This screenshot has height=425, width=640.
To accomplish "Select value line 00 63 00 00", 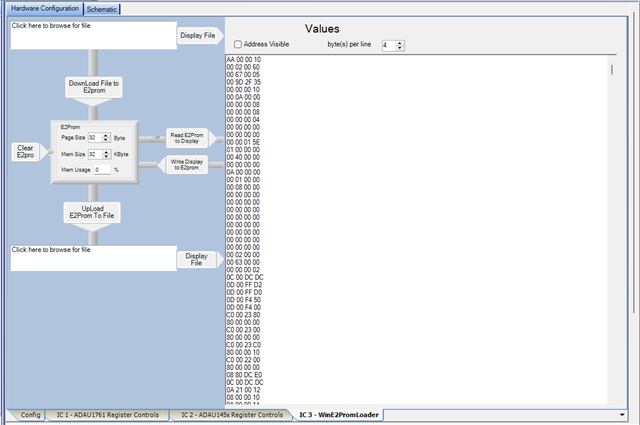I will (x=243, y=262).
